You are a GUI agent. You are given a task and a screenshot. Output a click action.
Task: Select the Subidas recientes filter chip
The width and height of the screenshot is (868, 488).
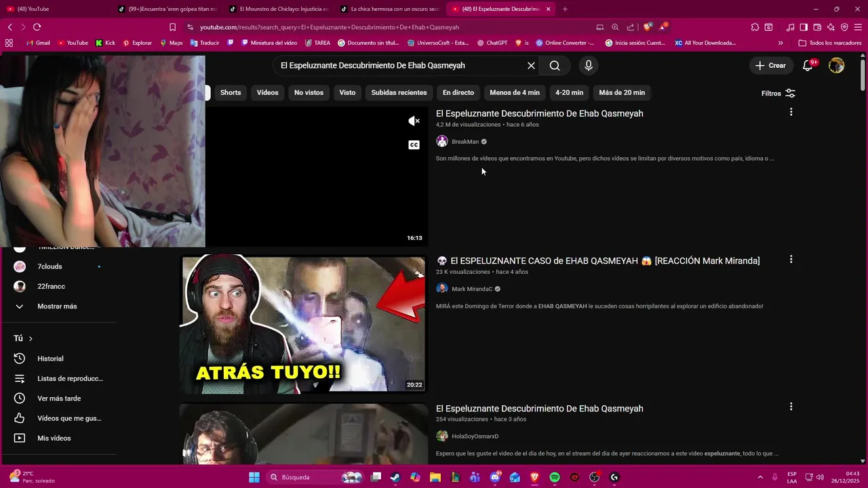pyautogui.click(x=399, y=92)
